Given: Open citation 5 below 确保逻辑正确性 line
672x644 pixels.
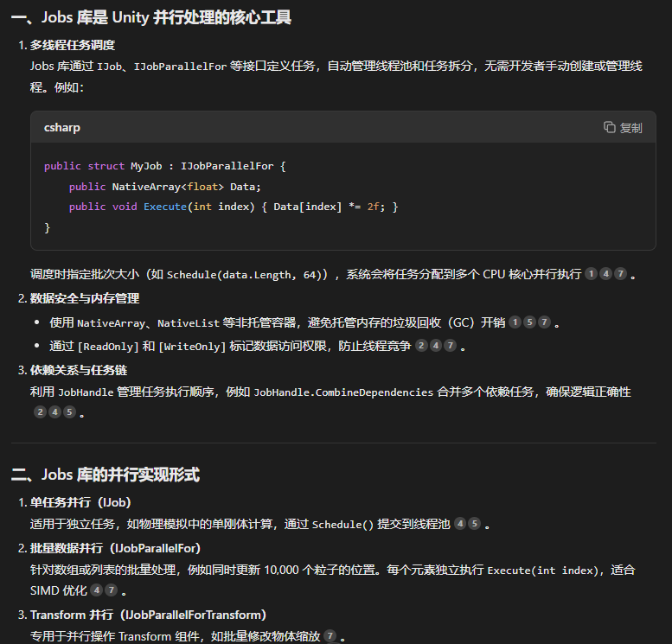Looking at the screenshot, I should point(69,412).
